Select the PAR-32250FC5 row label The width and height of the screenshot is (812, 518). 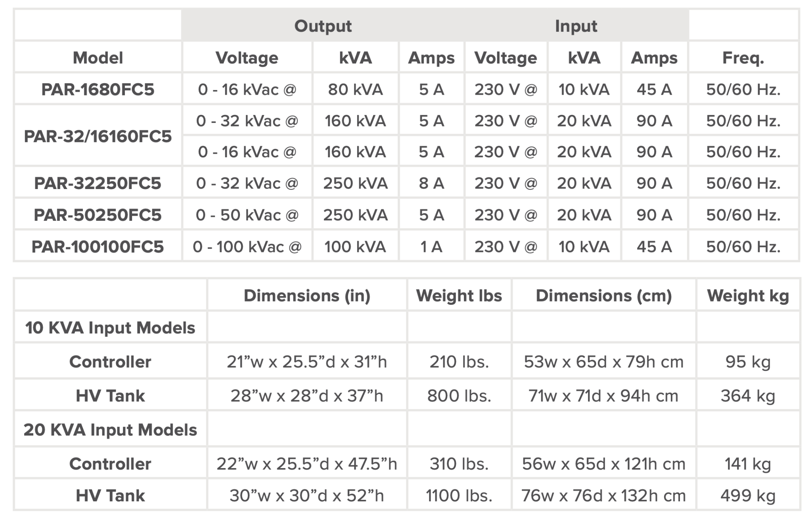(98, 183)
